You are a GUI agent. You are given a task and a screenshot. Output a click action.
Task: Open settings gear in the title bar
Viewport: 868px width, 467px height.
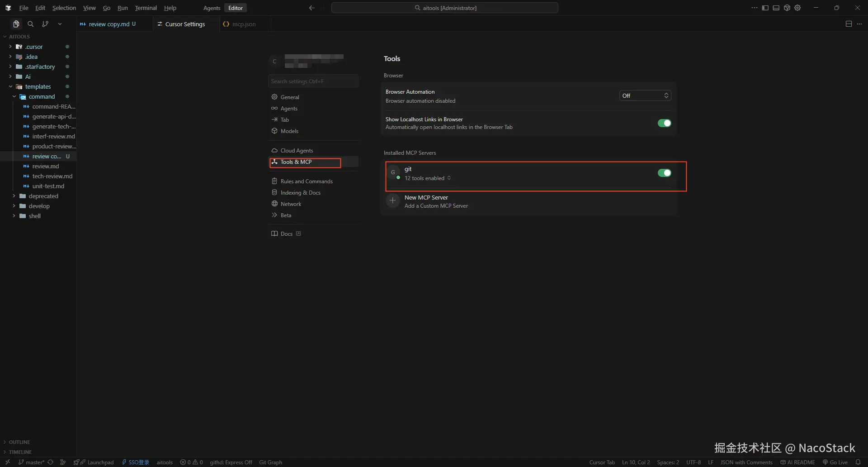pos(797,8)
